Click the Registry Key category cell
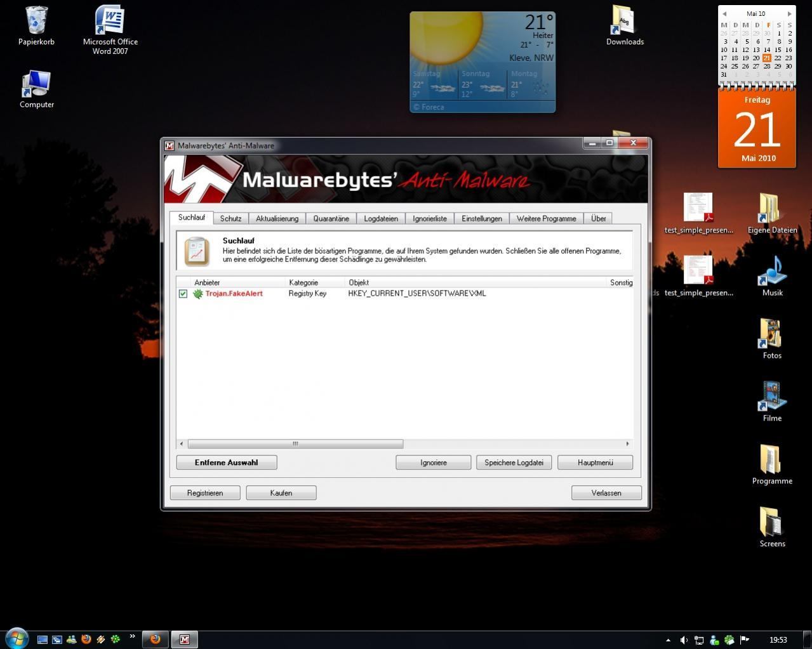 [307, 294]
